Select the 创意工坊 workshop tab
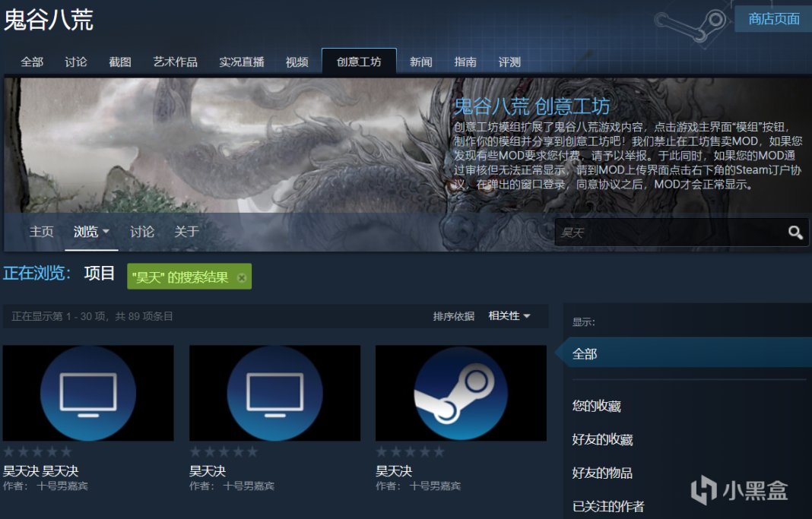The width and height of the screenshot is (812, 519). coord(359,62)
